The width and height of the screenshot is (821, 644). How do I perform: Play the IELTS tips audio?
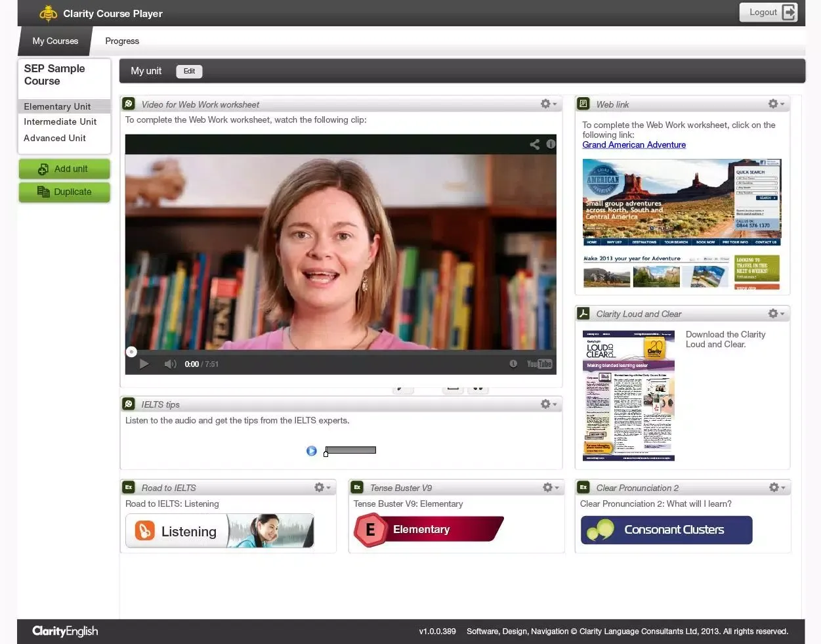click(x=312, y=451)
